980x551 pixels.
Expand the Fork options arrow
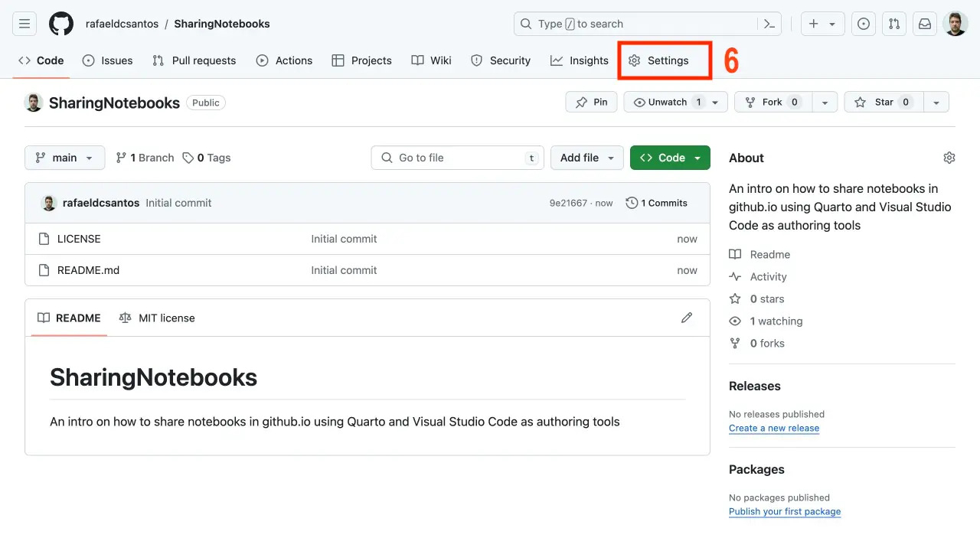[x=825, y=102]
